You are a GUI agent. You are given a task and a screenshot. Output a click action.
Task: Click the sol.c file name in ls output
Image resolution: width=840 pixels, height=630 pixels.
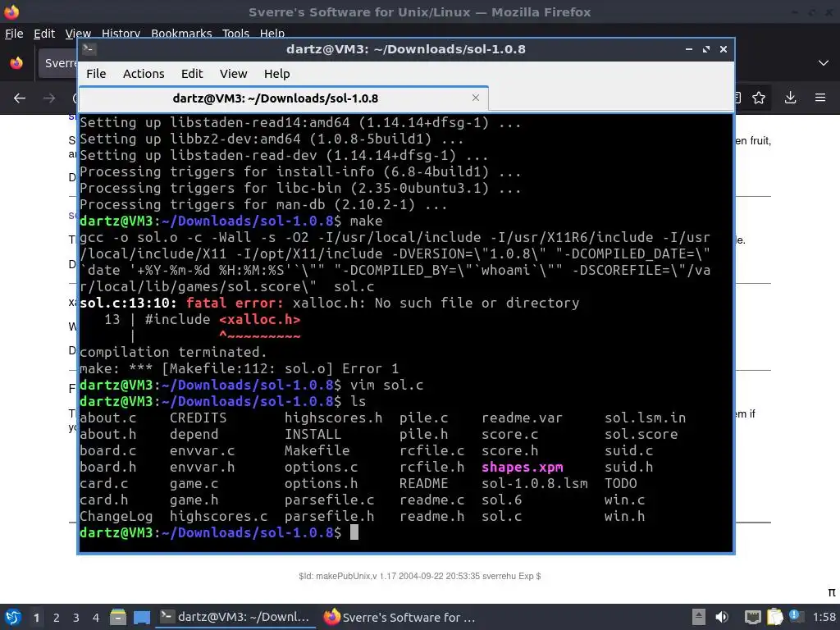(x=501, y=517)
